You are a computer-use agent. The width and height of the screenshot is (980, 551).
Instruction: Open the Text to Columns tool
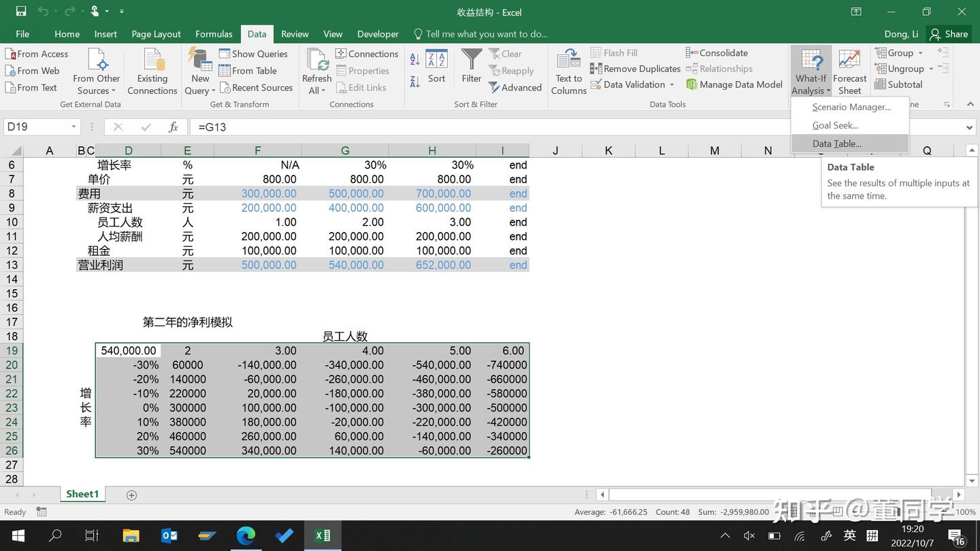pyautogui.click(x=568, y=71)
